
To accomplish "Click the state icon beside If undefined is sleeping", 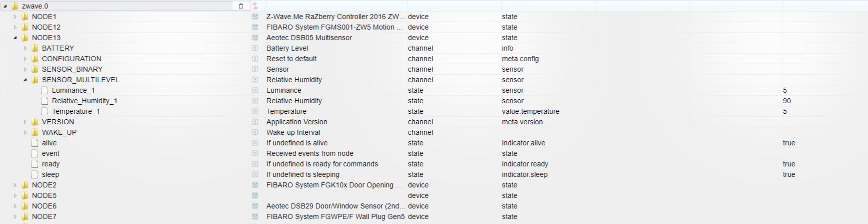I will pos(255,174).
